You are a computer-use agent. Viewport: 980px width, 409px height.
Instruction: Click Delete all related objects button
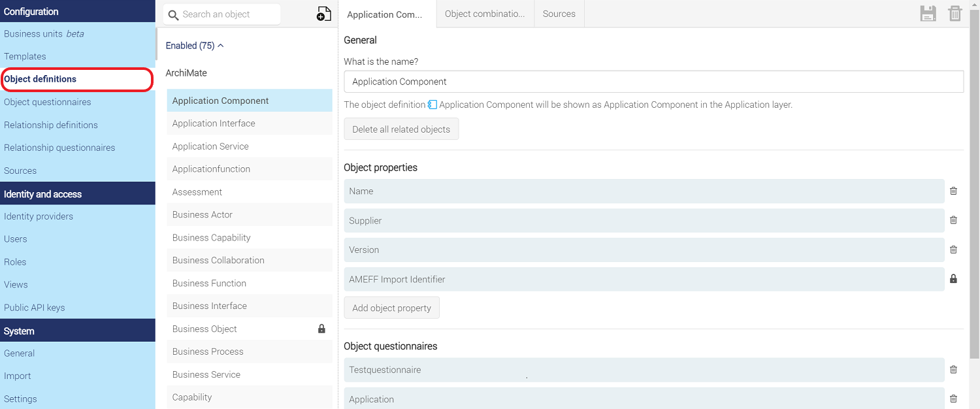[x=401, y=129]
